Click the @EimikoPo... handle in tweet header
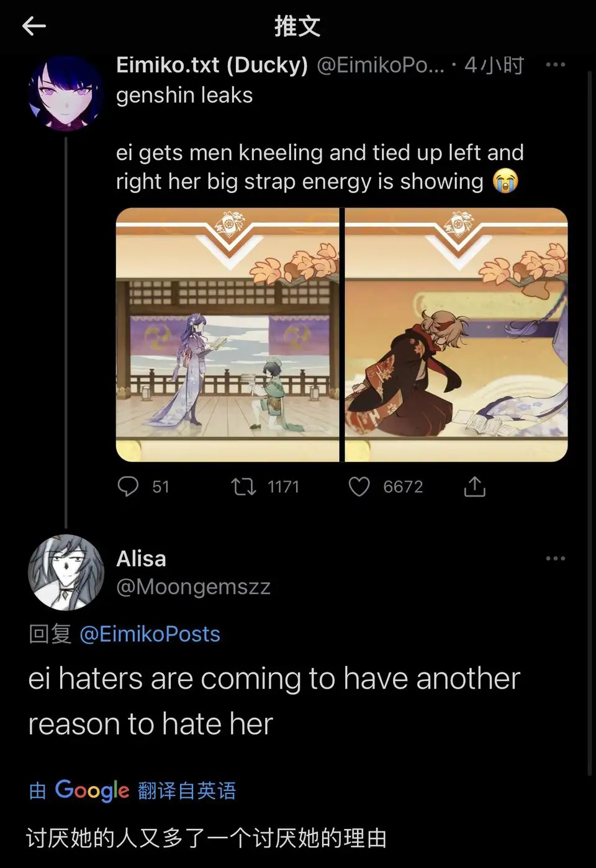Image resolution: width=596 pixels, height=868 pixels. [x=381, y=65]
